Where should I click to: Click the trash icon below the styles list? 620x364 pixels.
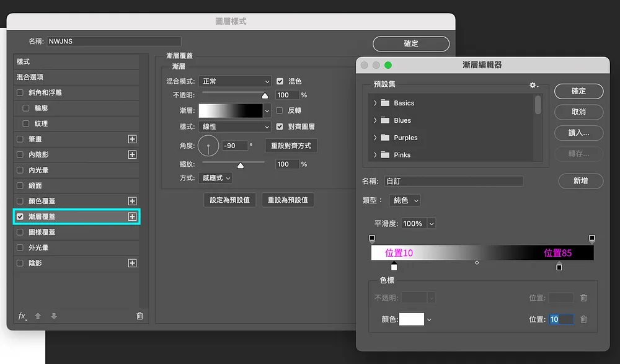139,316
